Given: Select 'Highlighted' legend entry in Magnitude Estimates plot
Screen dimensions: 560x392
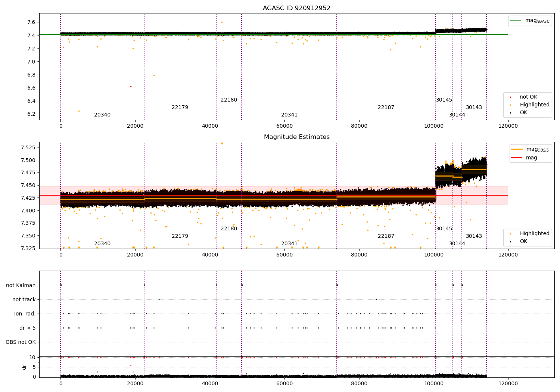Looking at the screenshot, I should (x=534, y=233).
